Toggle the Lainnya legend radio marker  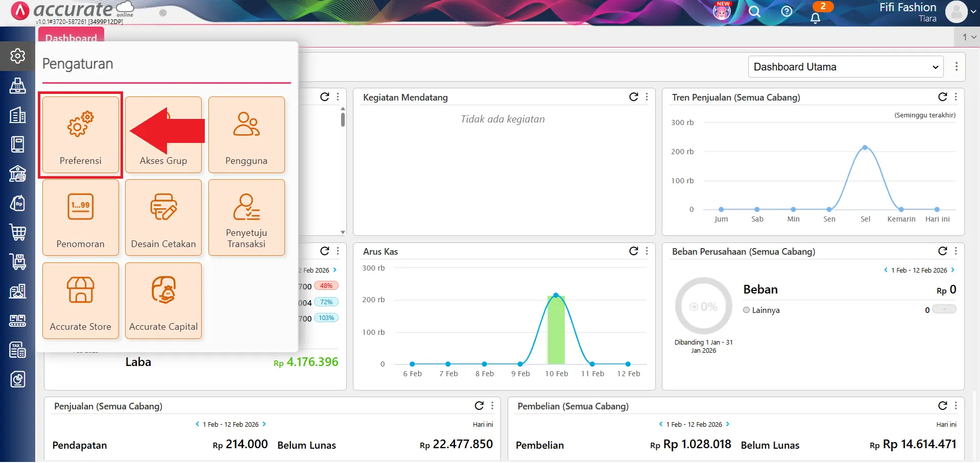(x=747, y=310)
